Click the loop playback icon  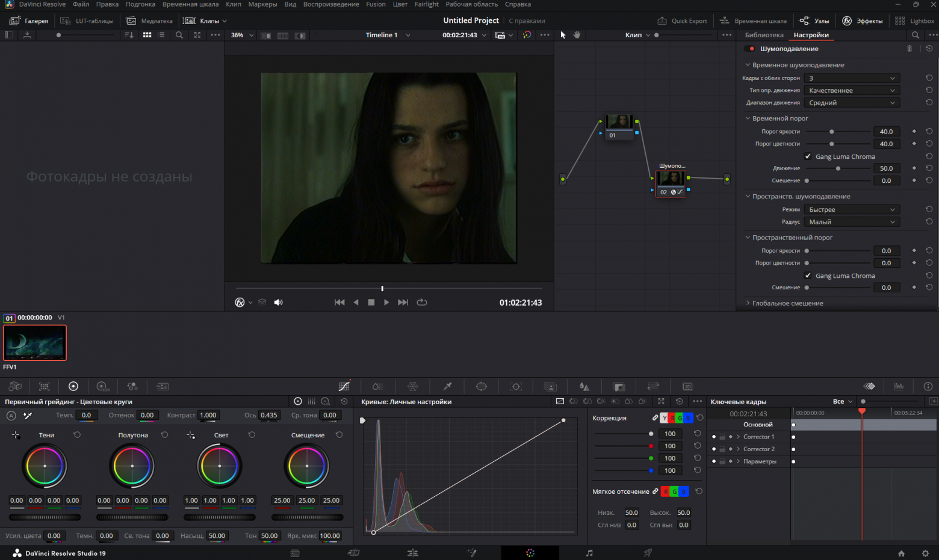tap(422, 303)
